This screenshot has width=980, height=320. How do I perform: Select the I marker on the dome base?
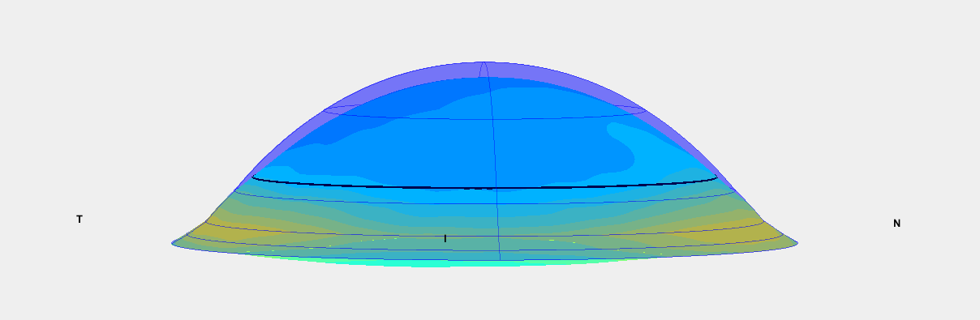[x=445, y=238]
